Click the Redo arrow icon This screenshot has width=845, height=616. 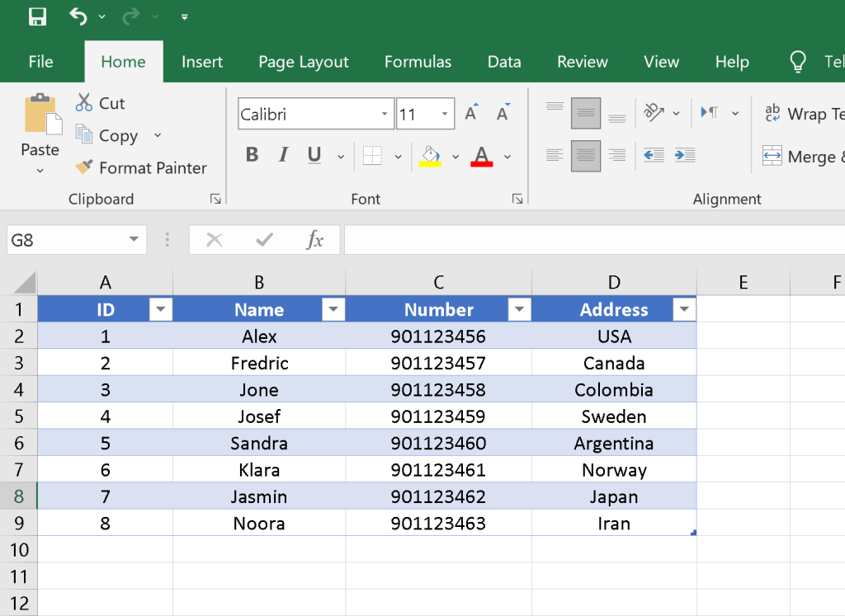tap(131, 17)
